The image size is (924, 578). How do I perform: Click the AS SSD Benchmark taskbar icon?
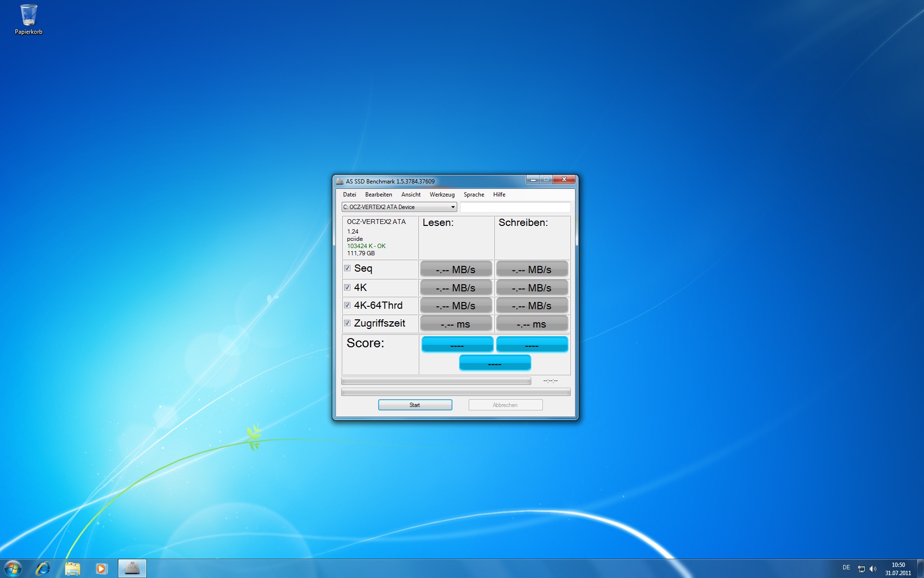tap(132, 568)
